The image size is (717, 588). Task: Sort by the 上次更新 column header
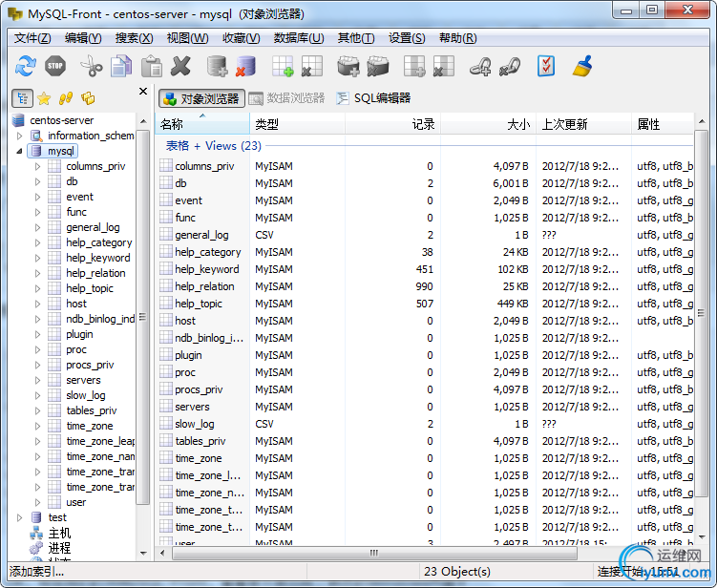(x=583, y=124)
